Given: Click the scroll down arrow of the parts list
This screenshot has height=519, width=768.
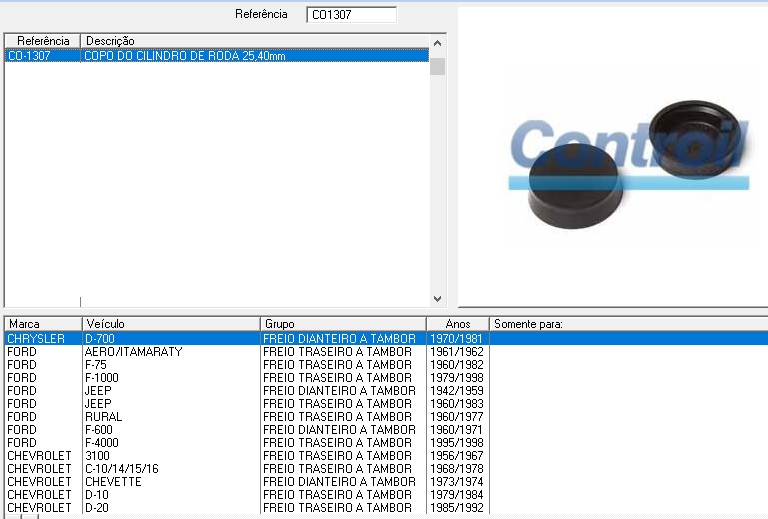Looking at the screenshot, I should (437, 298).
